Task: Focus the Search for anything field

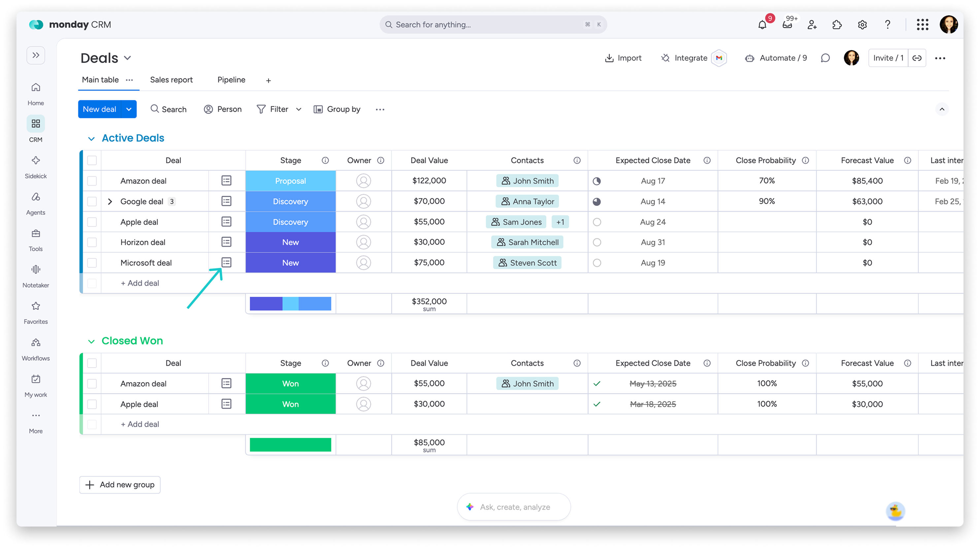Action: click(493, 25)
